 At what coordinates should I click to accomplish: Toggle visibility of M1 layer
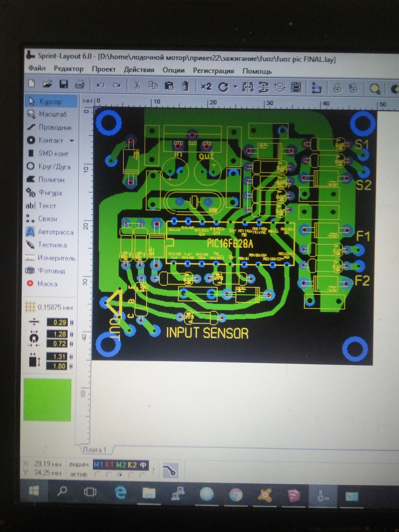coord(98,465)
